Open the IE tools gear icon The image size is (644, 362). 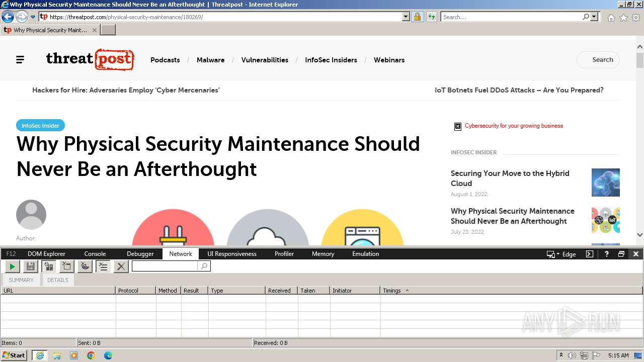point(636,18)
